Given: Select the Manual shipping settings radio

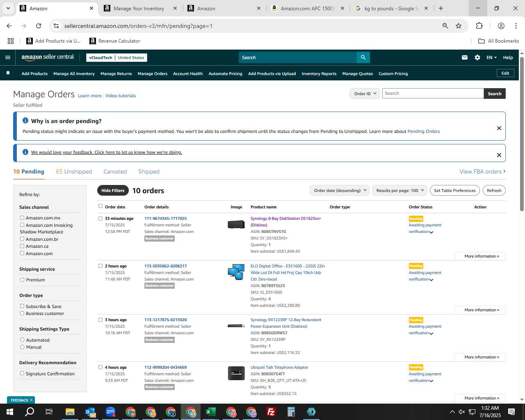Looking at the screenshot, I should click(22, 347).
